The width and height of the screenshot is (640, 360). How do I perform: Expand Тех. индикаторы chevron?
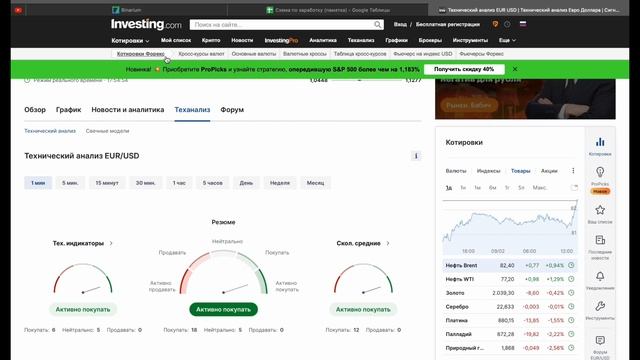coord(111,243)
